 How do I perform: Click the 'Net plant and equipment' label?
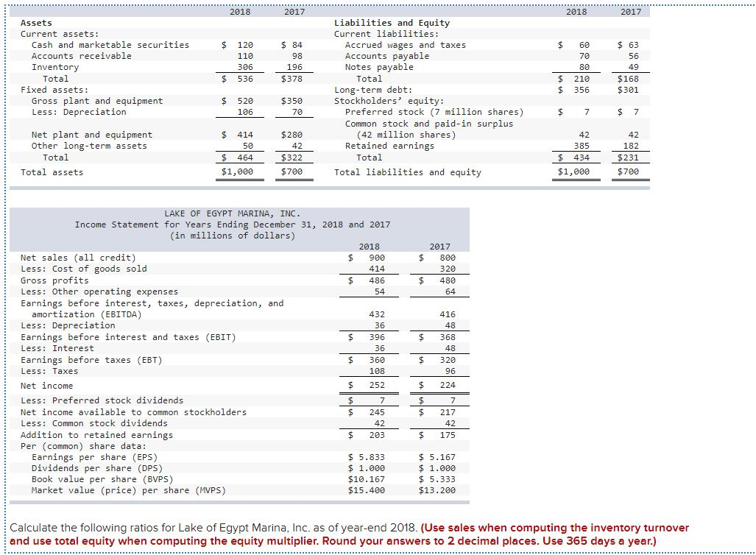[91, 135]
